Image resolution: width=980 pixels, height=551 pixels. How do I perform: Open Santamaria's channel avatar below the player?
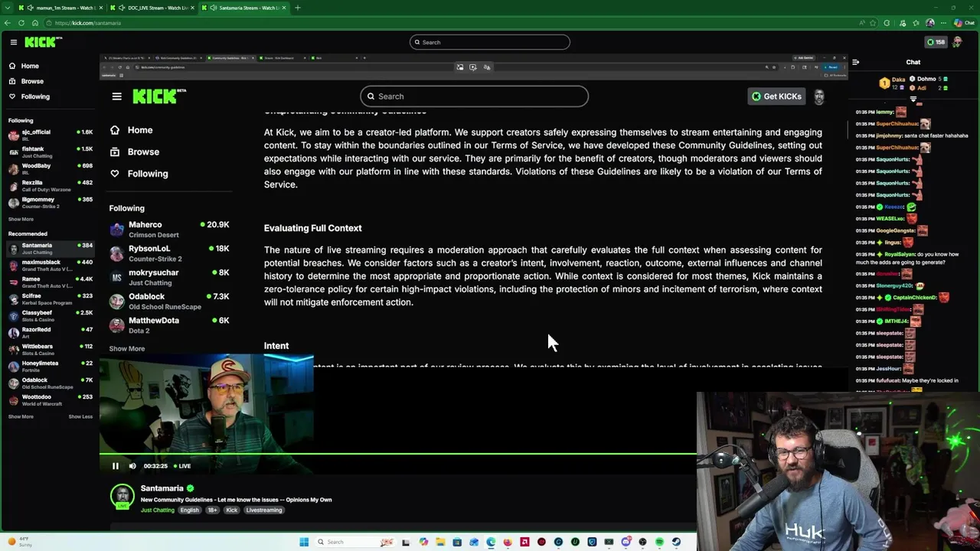pos(122,497)
